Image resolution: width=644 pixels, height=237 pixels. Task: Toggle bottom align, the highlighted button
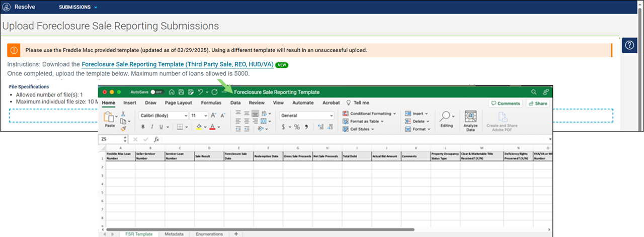255,114
